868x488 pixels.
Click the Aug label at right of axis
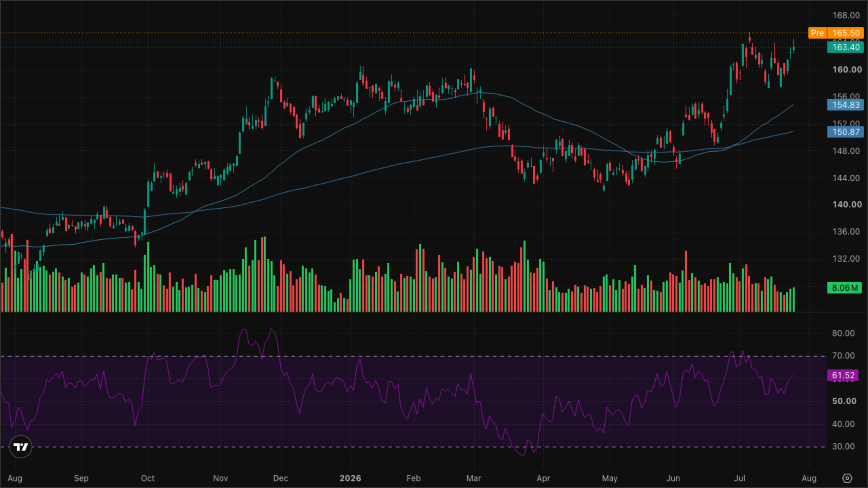[x=809, y=478]
